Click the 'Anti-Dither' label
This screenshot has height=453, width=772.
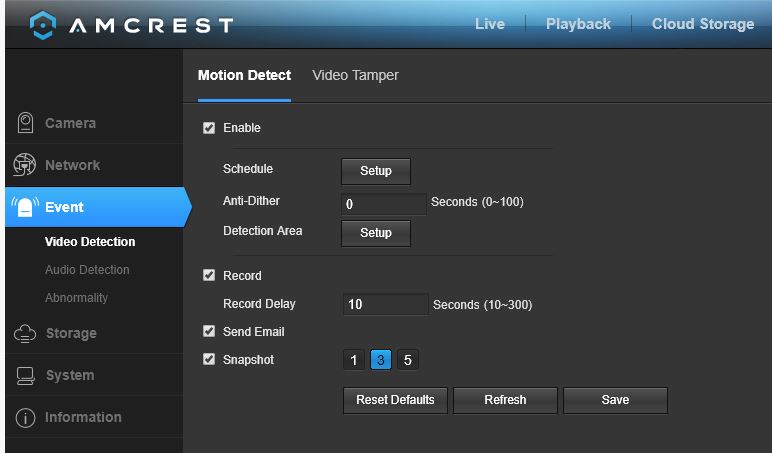click(x=251, y=201)
